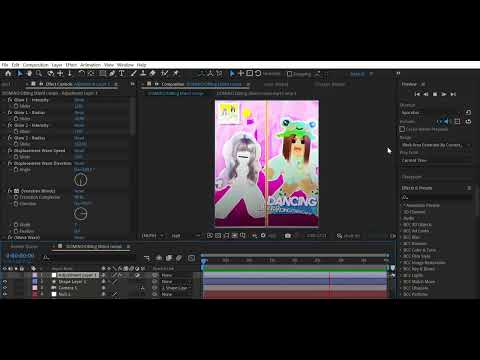Step back one frame in Preview

coord(426,94)
